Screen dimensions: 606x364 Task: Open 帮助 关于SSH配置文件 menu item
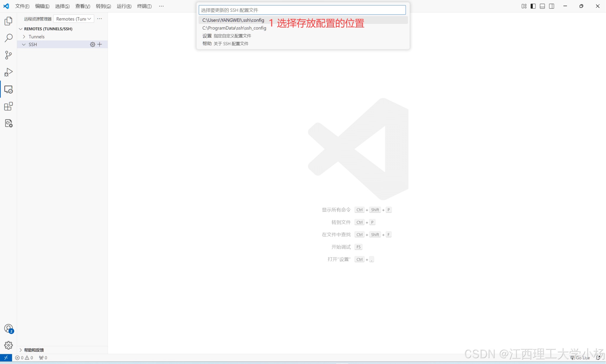pos(225,43)
